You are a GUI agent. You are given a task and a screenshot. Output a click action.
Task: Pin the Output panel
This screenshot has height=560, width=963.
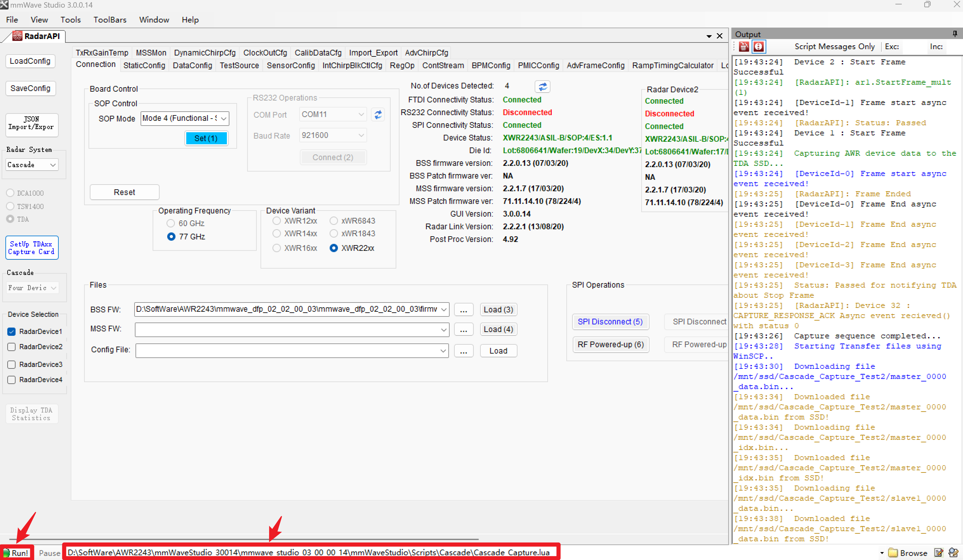955,34
